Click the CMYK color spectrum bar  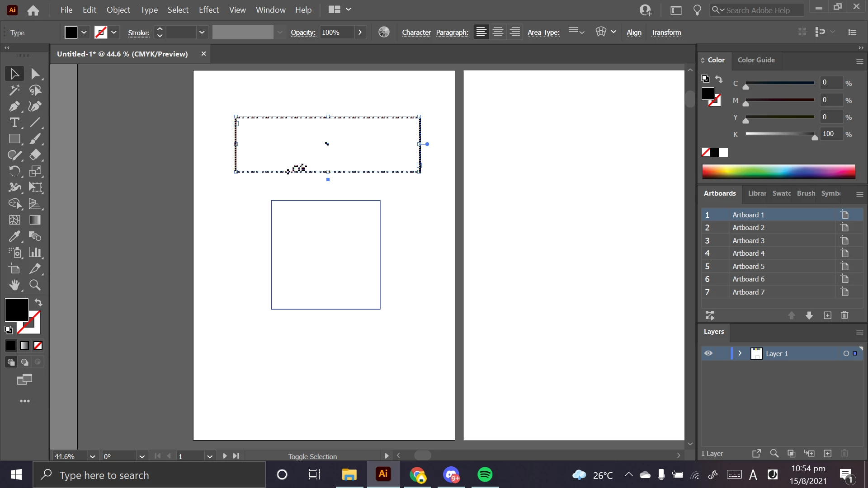(x=778, y=172)
